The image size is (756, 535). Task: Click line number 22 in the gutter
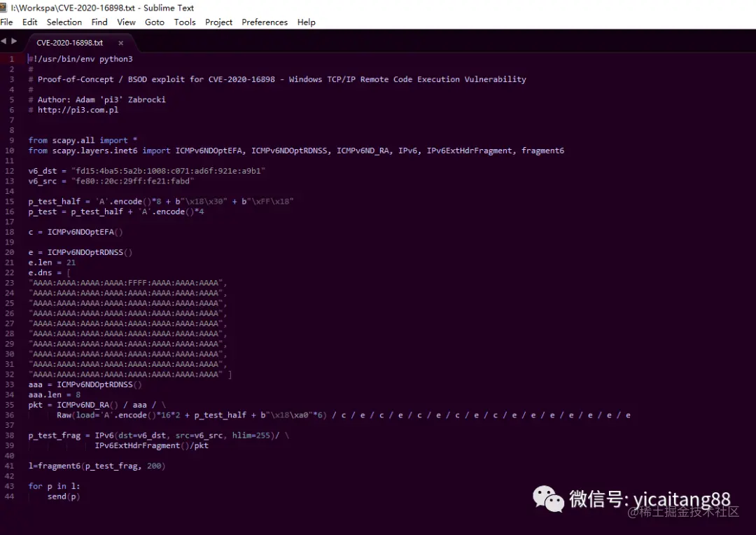coord(10,272)
